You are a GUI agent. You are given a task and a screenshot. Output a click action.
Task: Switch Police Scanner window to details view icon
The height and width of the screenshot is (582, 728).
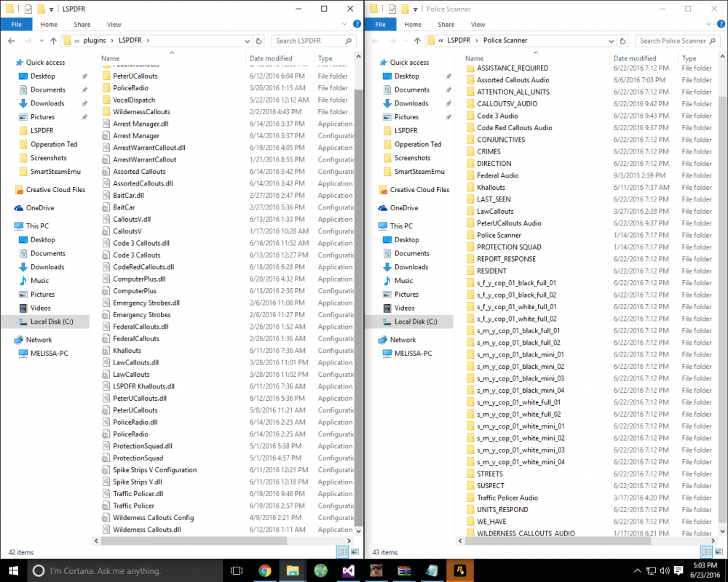pos(707,552)
